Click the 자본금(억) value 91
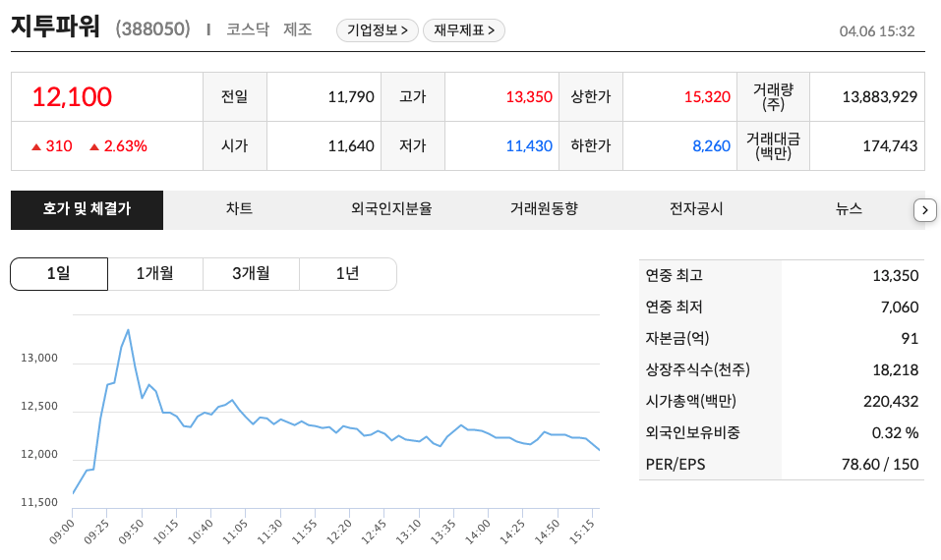The height and width of the screenshot is (560, 941). click(x=910, y=338)
